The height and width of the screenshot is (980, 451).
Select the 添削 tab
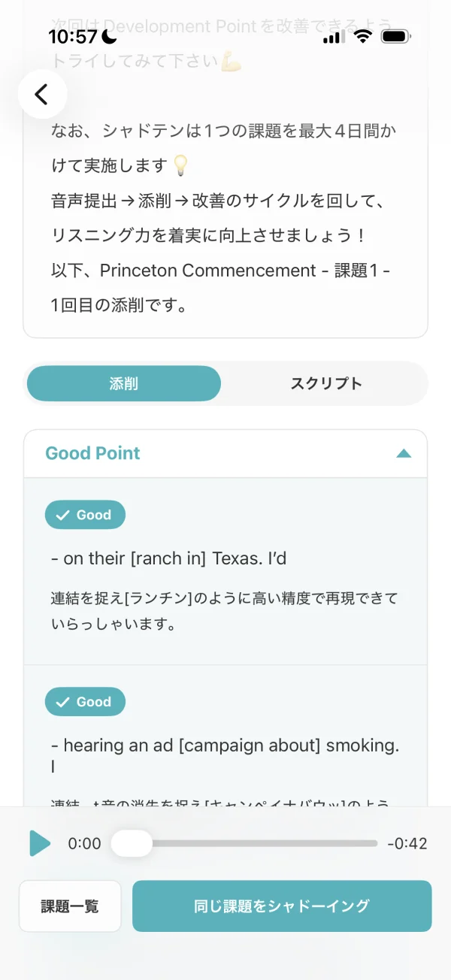tap(124, 383)
